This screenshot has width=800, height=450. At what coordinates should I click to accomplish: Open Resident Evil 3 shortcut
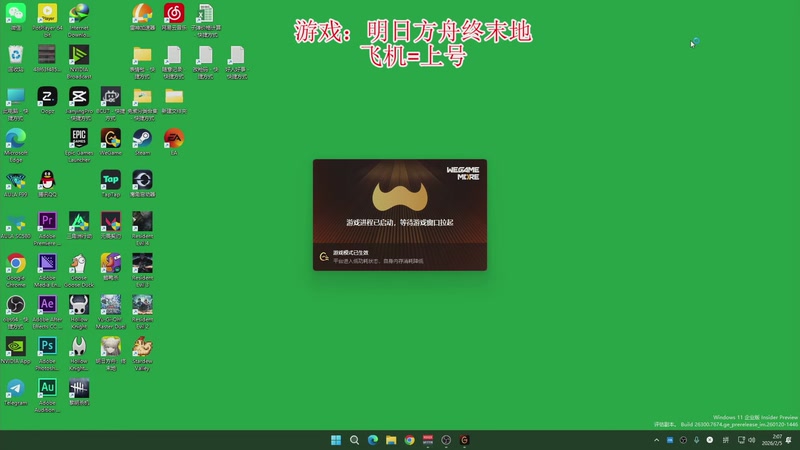142,270
